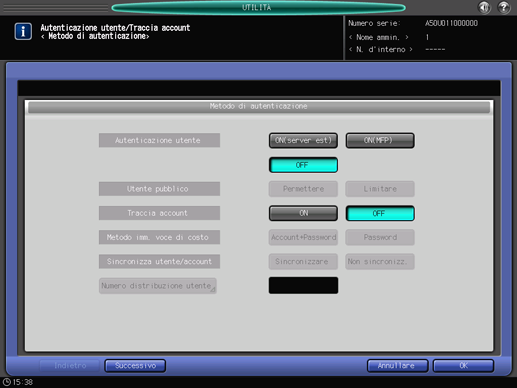The width and height of the screenshot is (517, 388).
Task: Confirm with OK button
Action: pyautogui.click(x=463, y=366)
